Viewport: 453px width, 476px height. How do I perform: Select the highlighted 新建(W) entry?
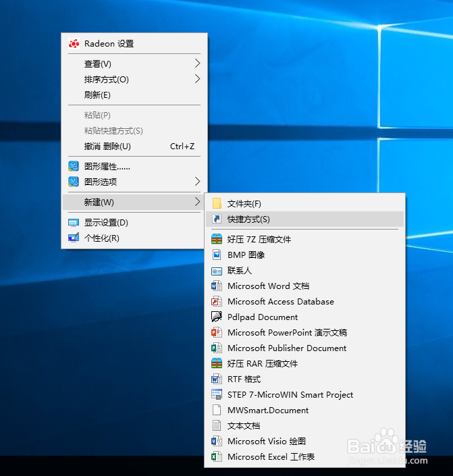coord(134,202)
